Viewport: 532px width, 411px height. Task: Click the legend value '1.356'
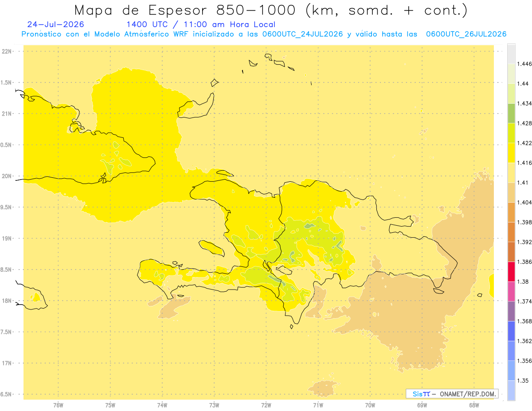(525, 361)
